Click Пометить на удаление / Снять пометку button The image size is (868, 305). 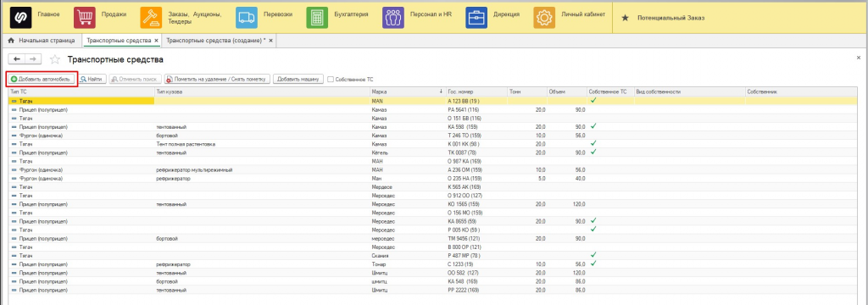tap(218, 79)
